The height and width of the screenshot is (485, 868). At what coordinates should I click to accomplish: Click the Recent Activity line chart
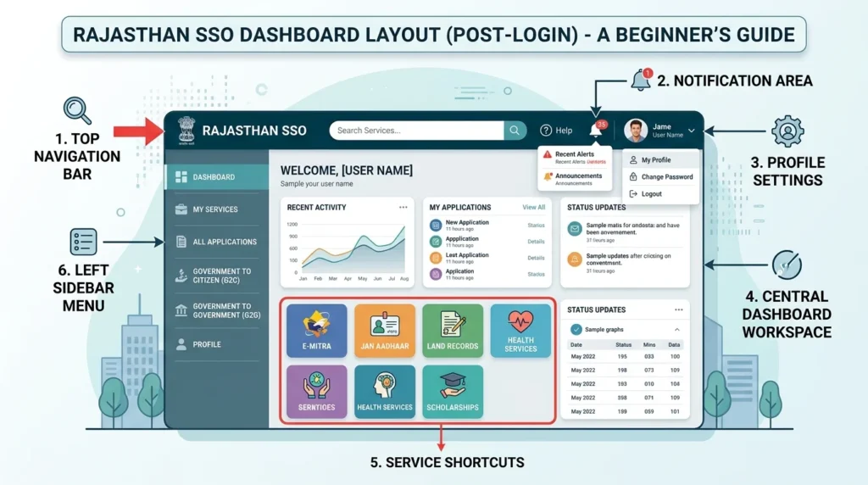(x=348, y=251)
